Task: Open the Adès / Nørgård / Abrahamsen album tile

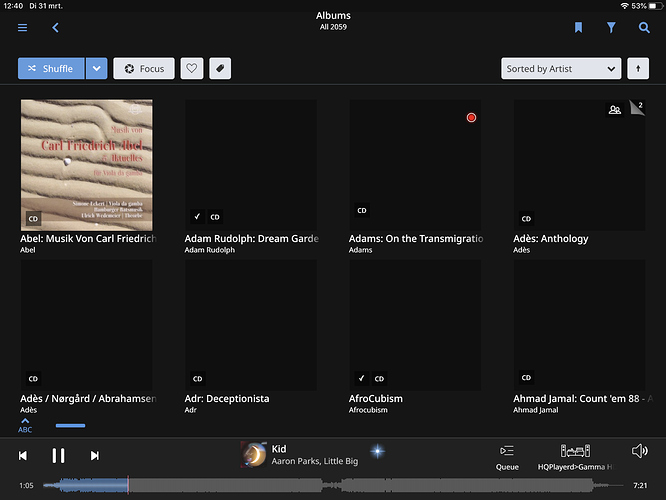Action: tap(87, 325)
